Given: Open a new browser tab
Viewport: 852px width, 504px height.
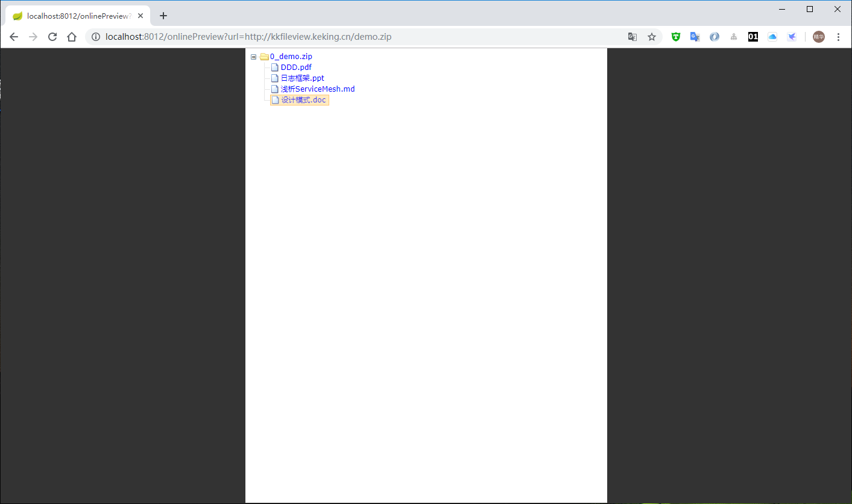Looking at the screenshot, I should (163, 16).
